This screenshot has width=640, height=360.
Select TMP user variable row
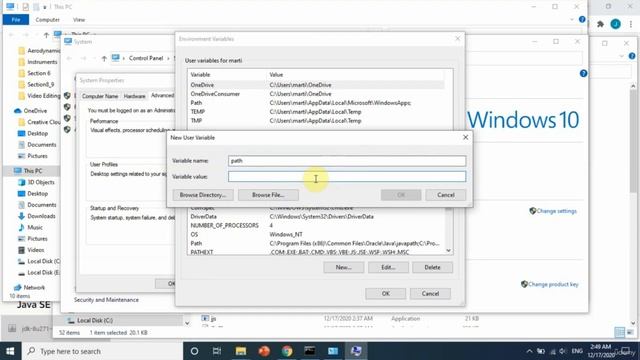coord(316,121)
